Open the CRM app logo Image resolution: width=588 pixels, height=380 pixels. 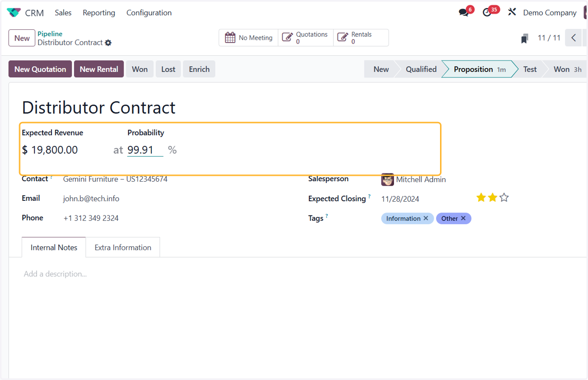click(x=14, y=13)
